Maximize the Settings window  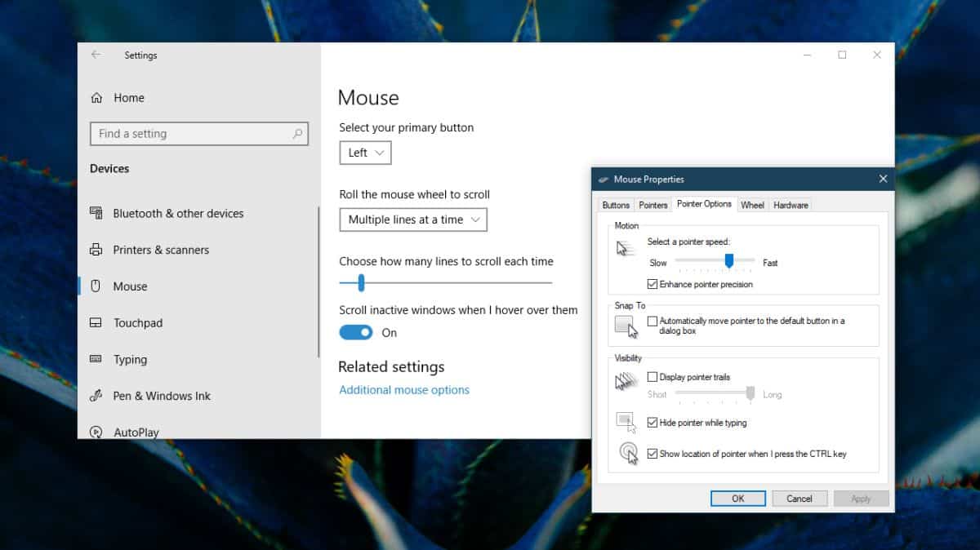(x=842, y=55)
